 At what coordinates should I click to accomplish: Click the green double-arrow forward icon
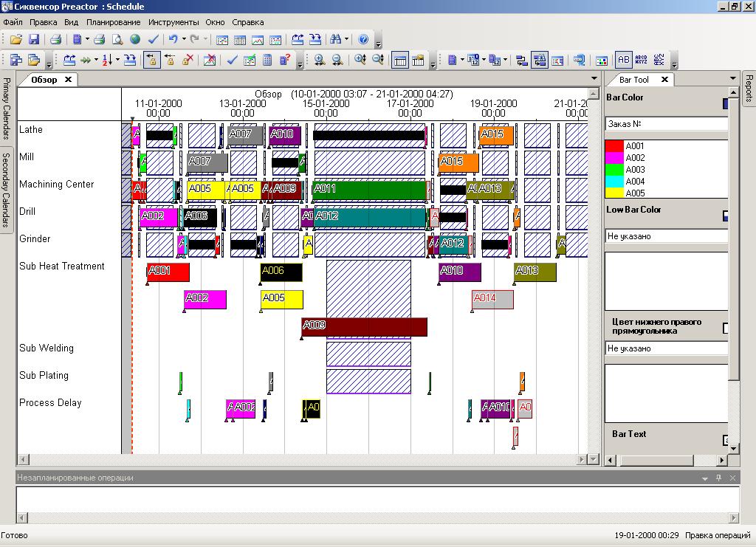coord(86,61)
